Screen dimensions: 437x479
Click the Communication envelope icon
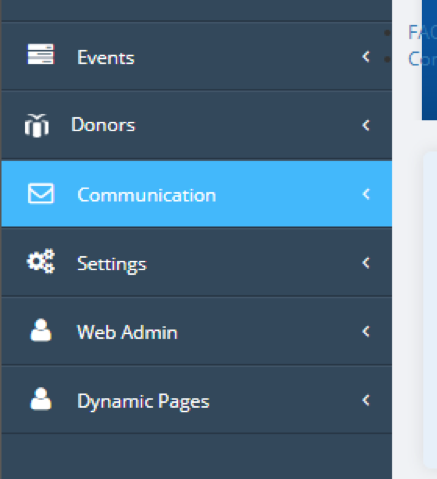[41, 193]
